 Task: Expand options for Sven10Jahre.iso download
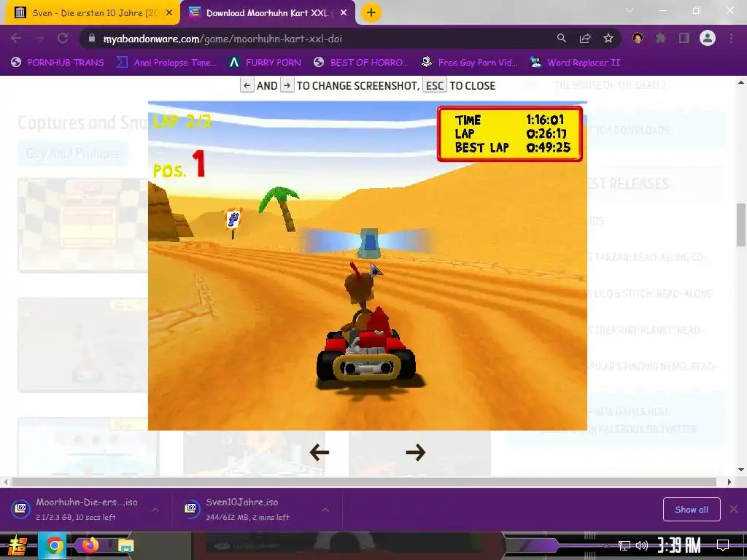(325, 510)
